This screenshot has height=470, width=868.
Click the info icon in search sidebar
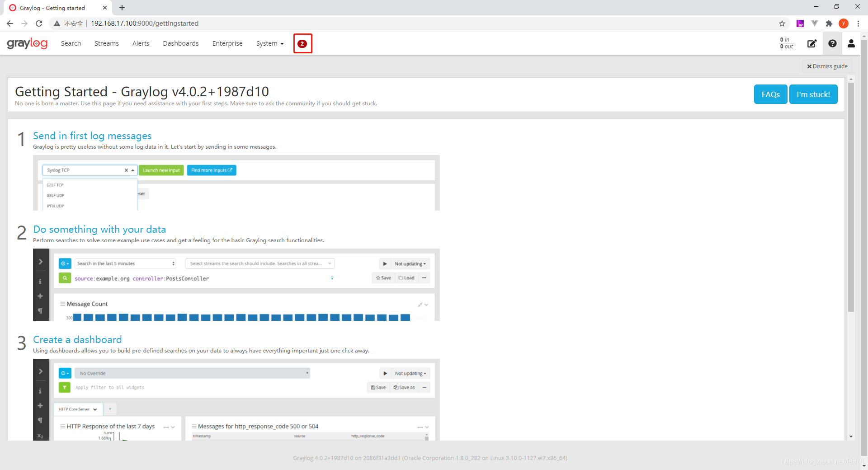pyautogui.click(x=40, y=281)
